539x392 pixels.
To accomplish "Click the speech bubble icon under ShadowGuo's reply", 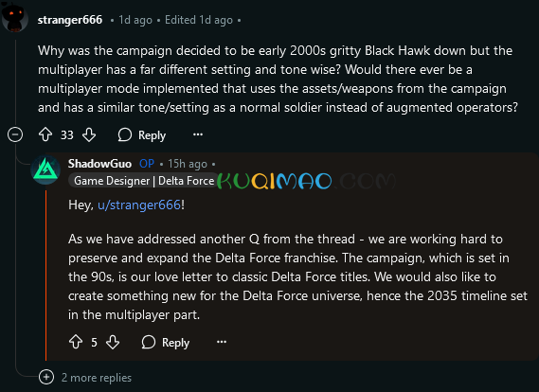I will 149,342.
